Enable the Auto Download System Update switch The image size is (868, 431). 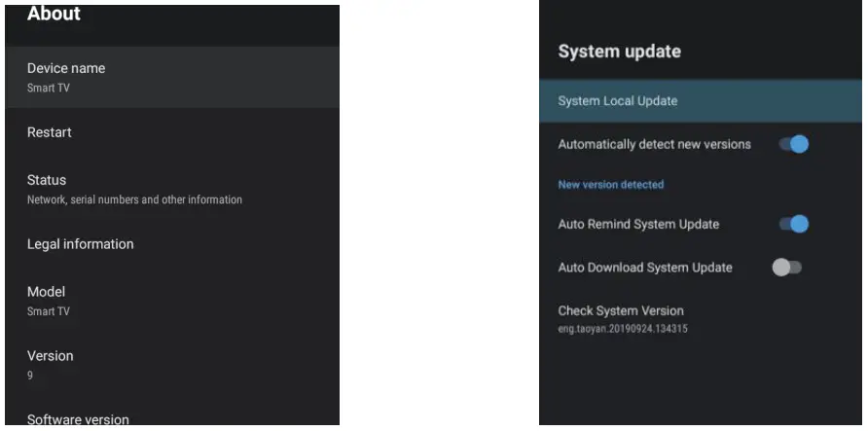pyautogui.click(x=786, y=267)
